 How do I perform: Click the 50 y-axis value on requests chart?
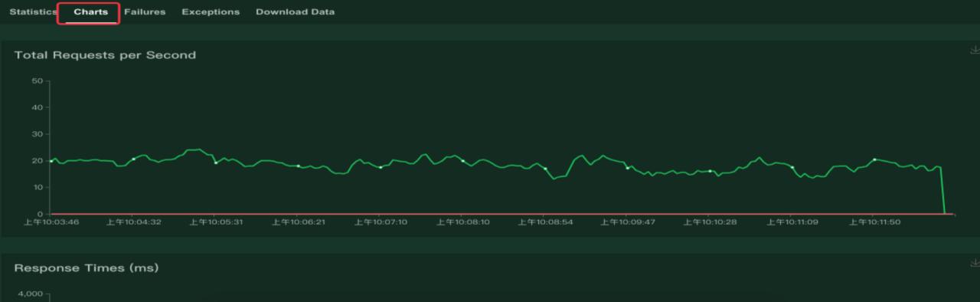coord(38,80)
